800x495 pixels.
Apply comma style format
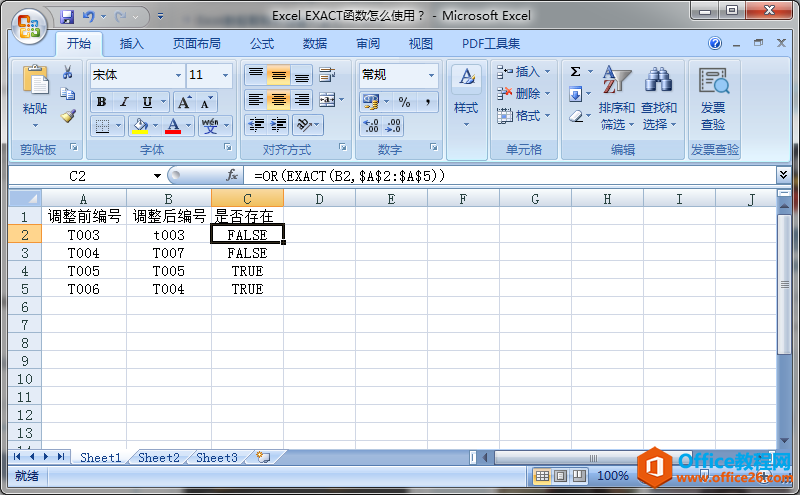[428, 102]
